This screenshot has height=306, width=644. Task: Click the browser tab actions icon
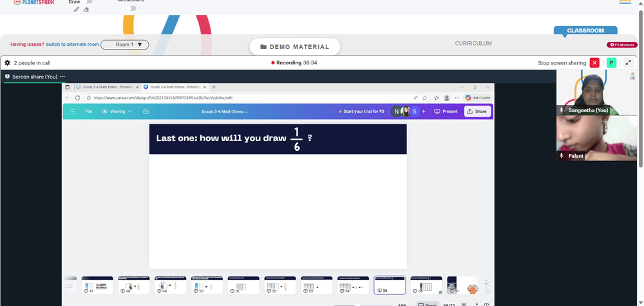[x=68, y=87]
